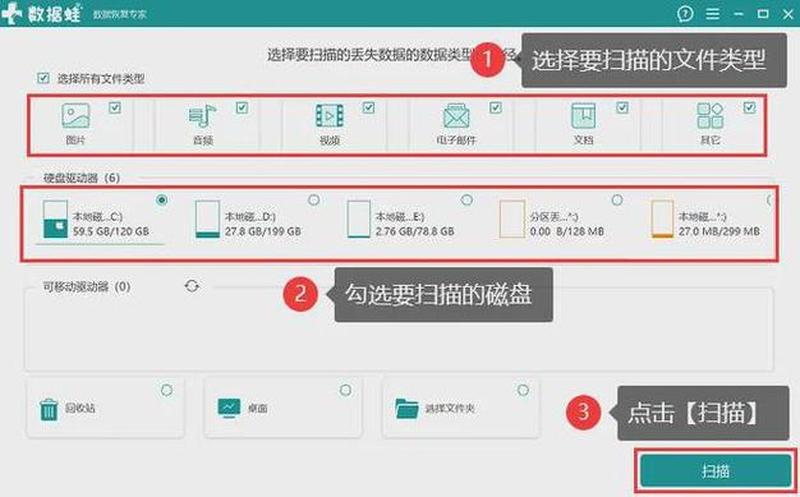Click the 其它 (others) file type icon

click(x=710, y=116)
